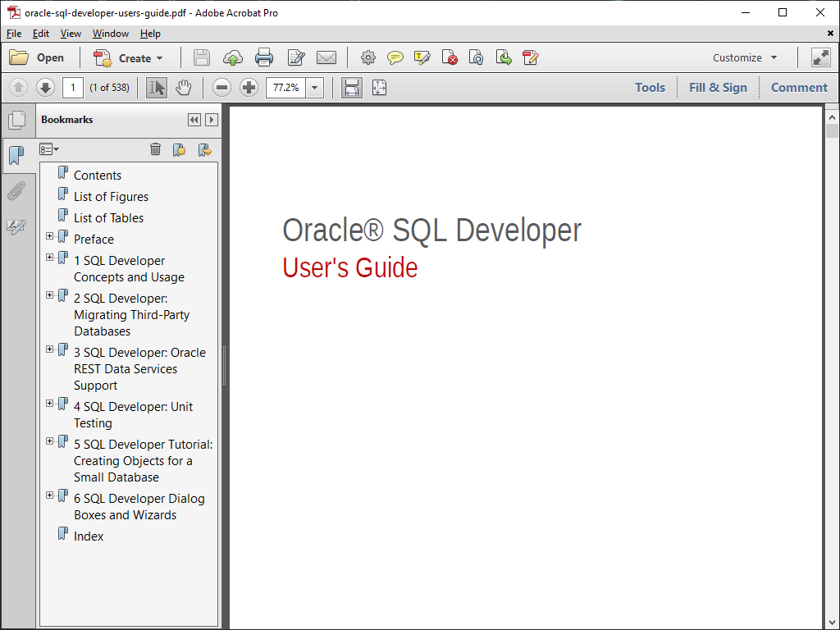Open the View menu

[x=71, y=33]
